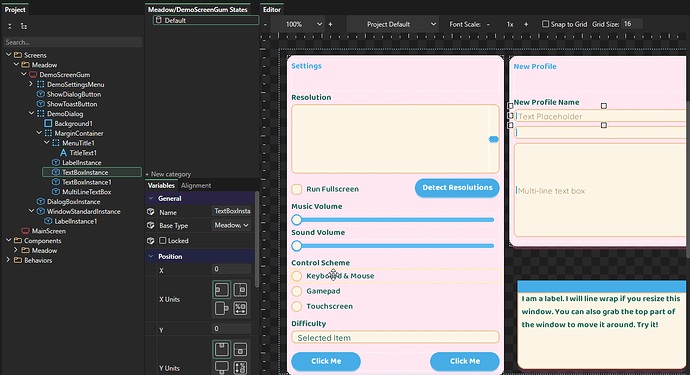The image size is (690, 375).
Task: Collapse the WindowStandardInstance node
Action: point(32,211)
